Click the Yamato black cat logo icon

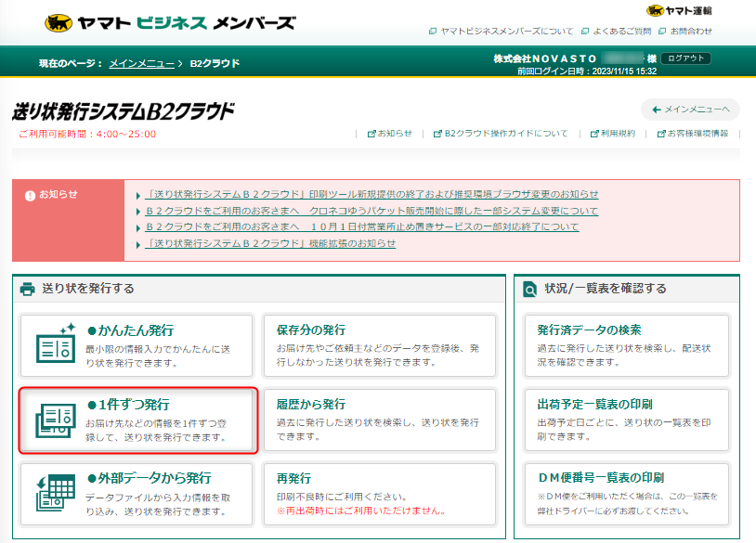coord(59,22)
